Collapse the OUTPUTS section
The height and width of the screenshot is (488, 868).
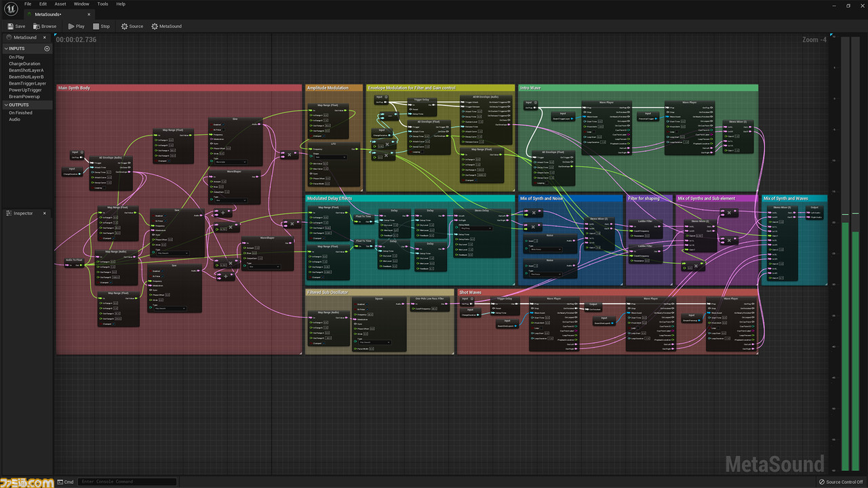[x=6, y=105]
